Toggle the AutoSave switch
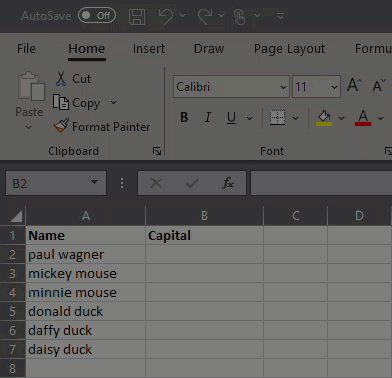The height and width of the screenshot is (378, 392). tap(97, 15)
